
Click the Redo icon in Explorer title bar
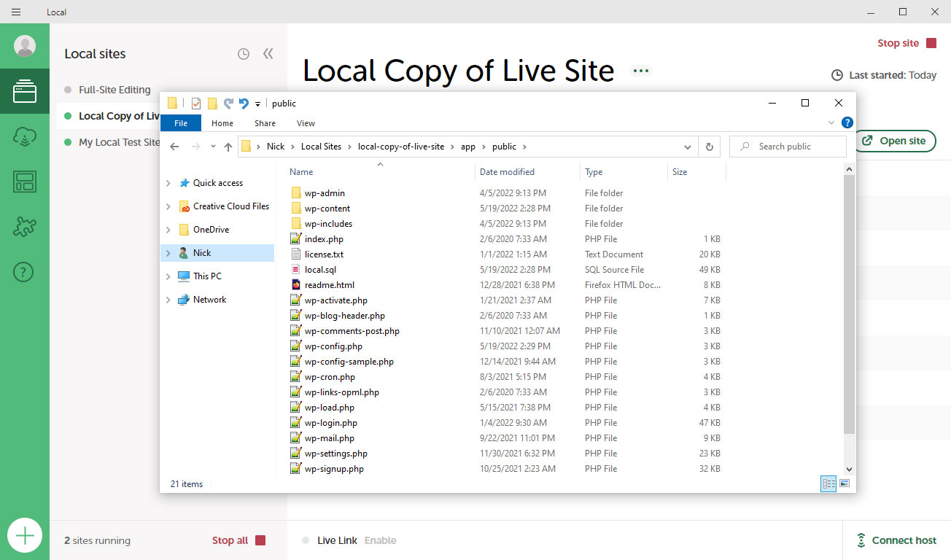tap(228, 104)
